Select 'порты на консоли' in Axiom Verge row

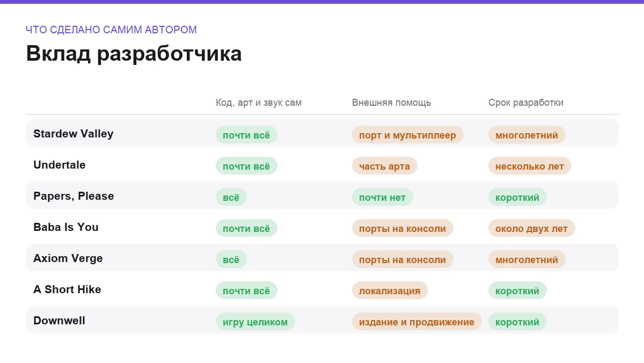tap(402, 259)
